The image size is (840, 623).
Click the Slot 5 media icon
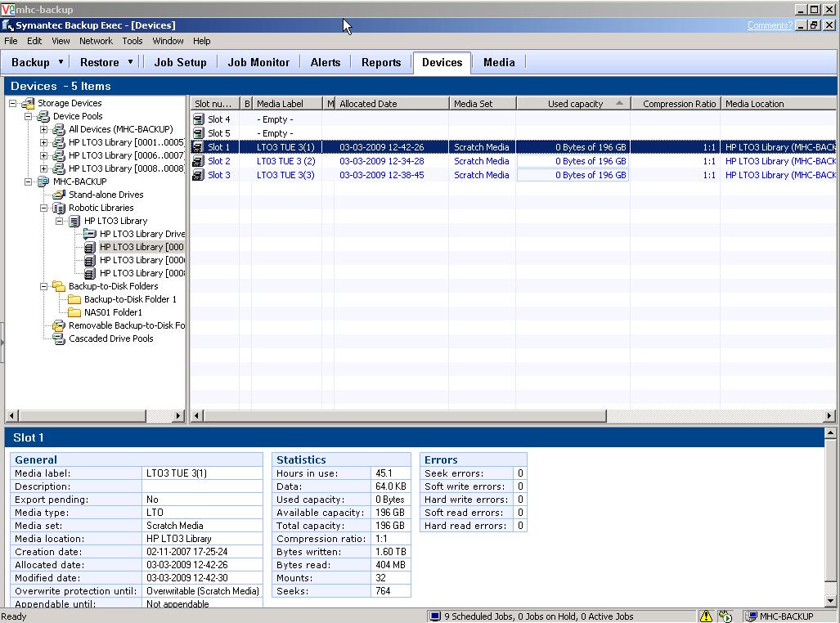[199, 133]
